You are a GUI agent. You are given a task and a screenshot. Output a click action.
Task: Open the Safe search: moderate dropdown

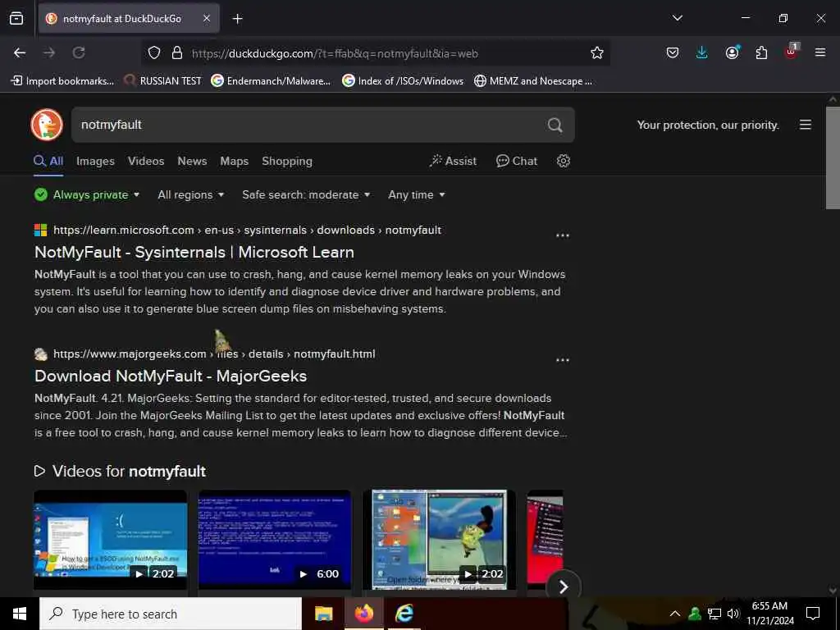coord(306,194)
